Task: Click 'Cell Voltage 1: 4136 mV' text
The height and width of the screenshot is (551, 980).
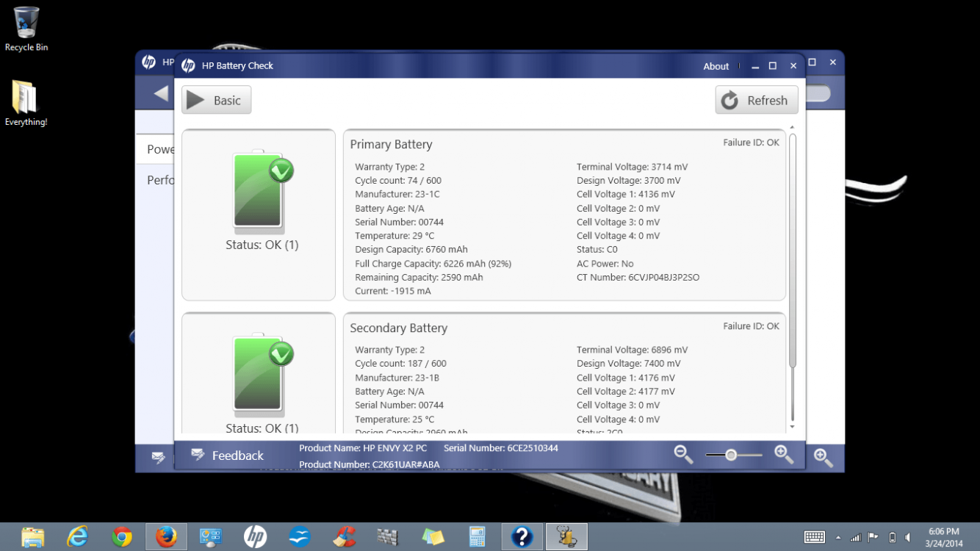Action: (626, 195)
